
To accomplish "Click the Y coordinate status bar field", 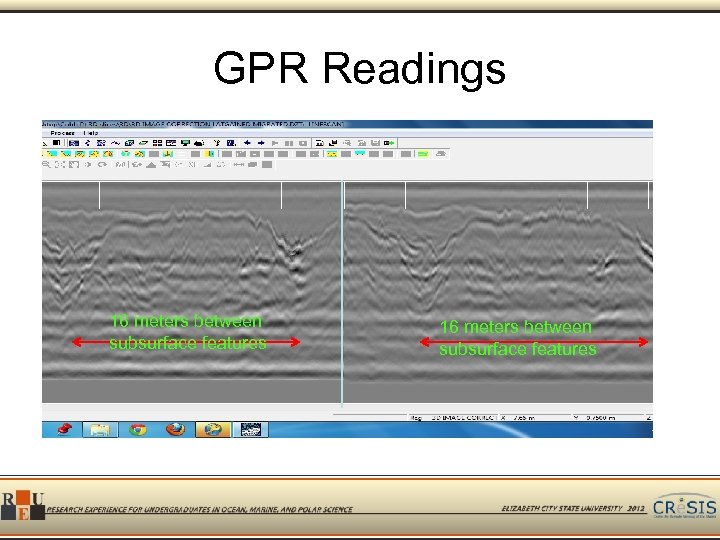I will [608, 418].
